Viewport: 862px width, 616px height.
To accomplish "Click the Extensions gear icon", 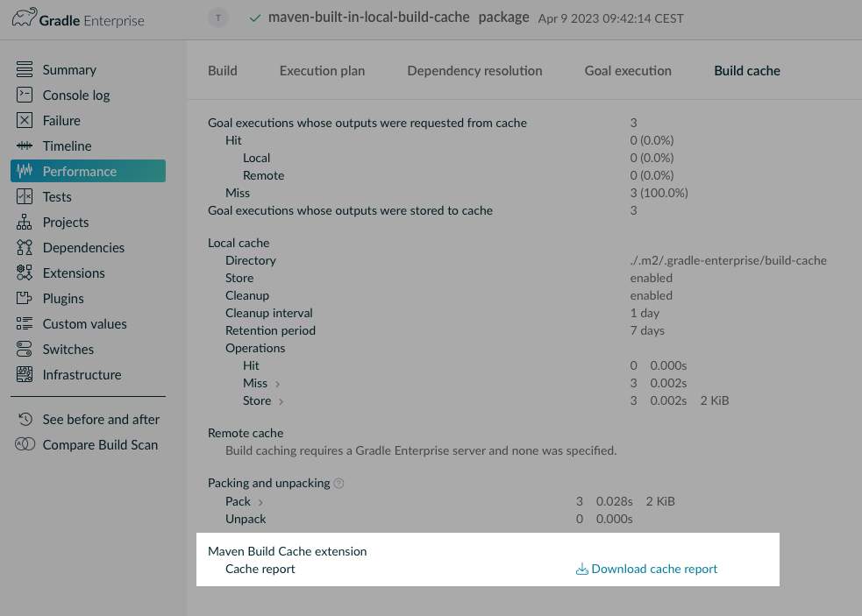I will 25,273.
